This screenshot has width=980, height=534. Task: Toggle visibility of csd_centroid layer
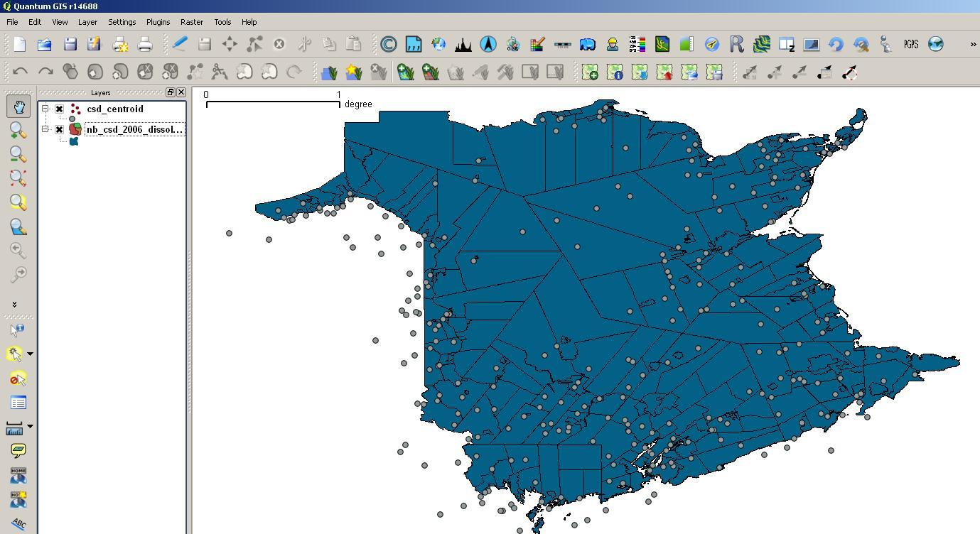coord(60,109)
